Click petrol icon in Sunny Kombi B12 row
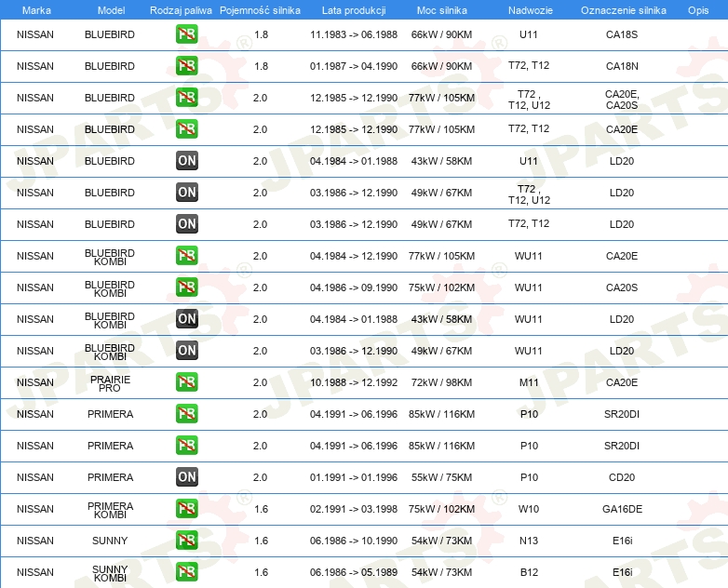Viewport: 728px width, 588px height. tap(186, 572)
